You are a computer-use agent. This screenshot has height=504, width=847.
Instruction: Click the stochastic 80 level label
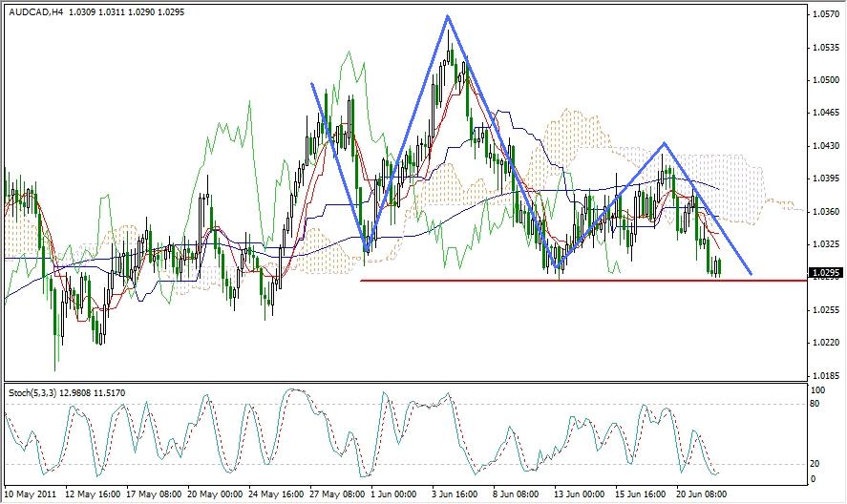click(815, 404)
